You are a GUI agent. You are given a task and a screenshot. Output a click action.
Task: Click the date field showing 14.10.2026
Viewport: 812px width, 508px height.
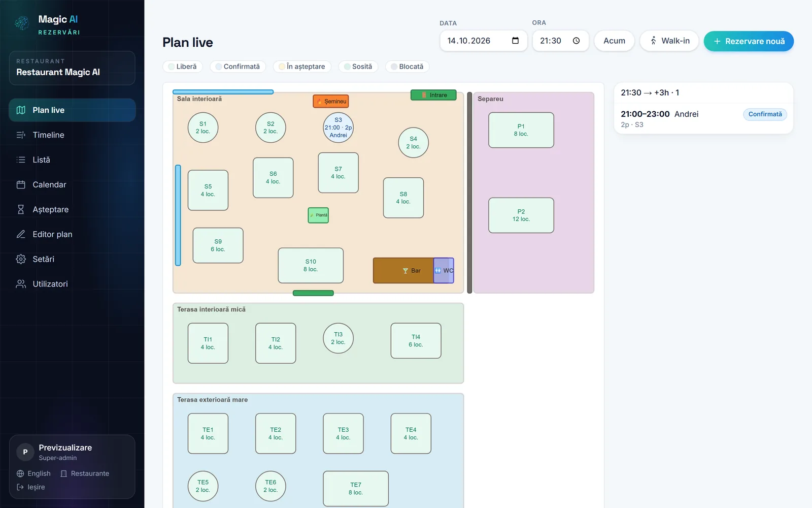tap(484, 41)
